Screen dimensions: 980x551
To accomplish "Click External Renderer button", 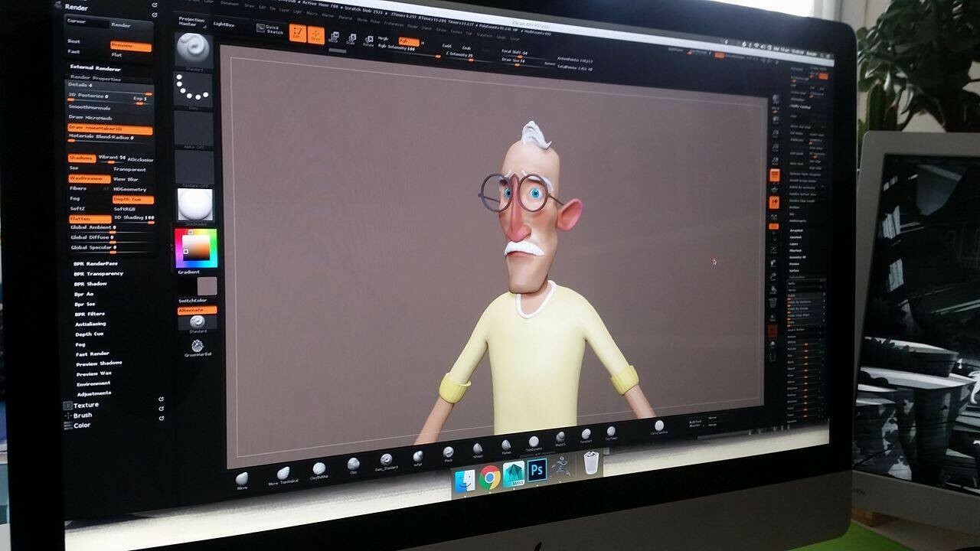I will [x=96, y=67].
